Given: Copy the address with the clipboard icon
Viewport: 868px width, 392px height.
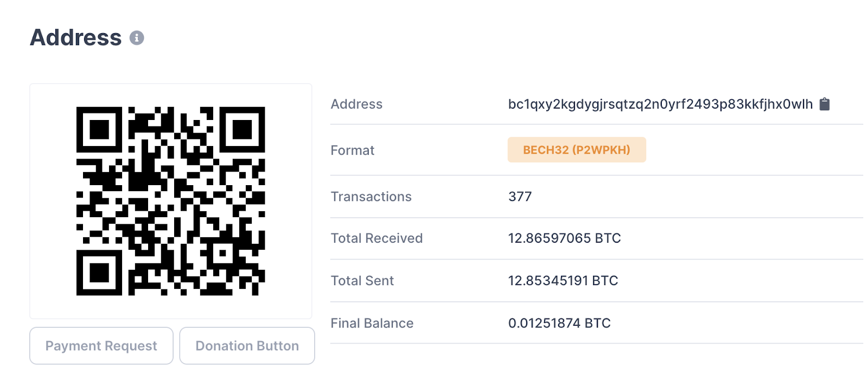Looking at the screenshot, I should point(825,104).
